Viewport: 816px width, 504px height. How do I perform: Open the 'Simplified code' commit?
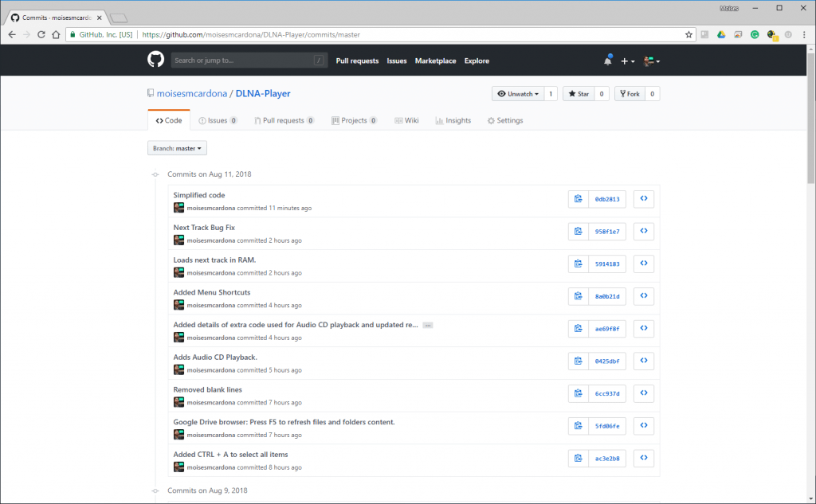click(199, 195)
